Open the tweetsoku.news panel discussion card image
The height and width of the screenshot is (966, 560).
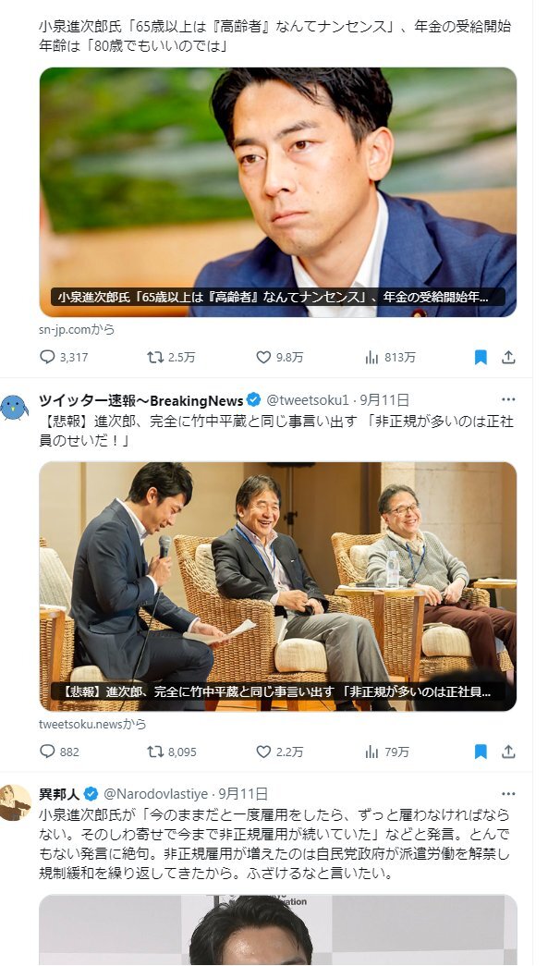click(x=278, y=586)
